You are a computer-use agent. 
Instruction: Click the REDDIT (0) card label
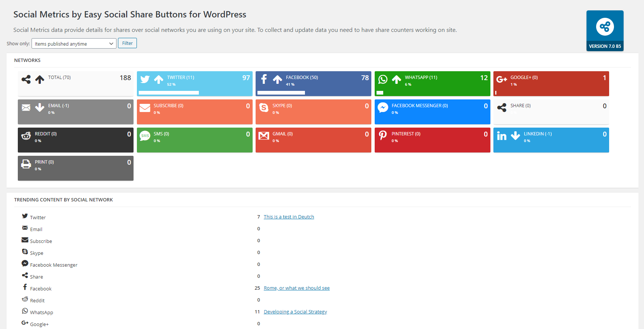[x=46, y=134]
